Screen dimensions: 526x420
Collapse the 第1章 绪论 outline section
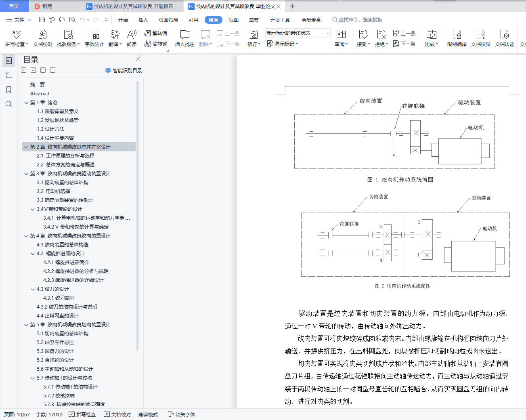tap(26, 103)
